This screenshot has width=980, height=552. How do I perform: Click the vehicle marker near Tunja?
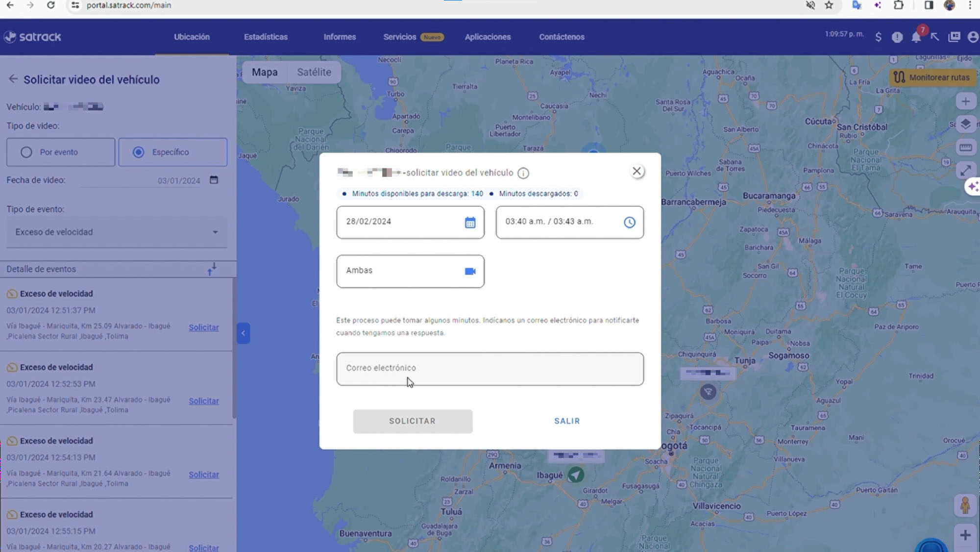(708, 391)
